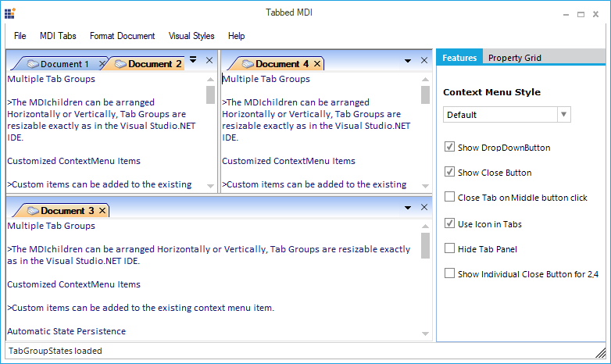
Task: Enable Close Tab on Middle button click
Action: click(449, 197)
